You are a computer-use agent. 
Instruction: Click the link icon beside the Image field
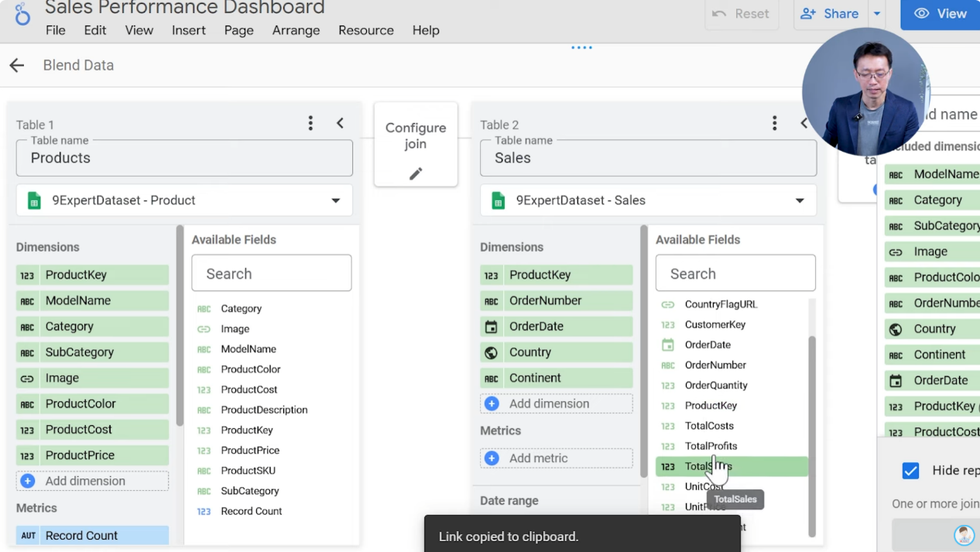28,378
